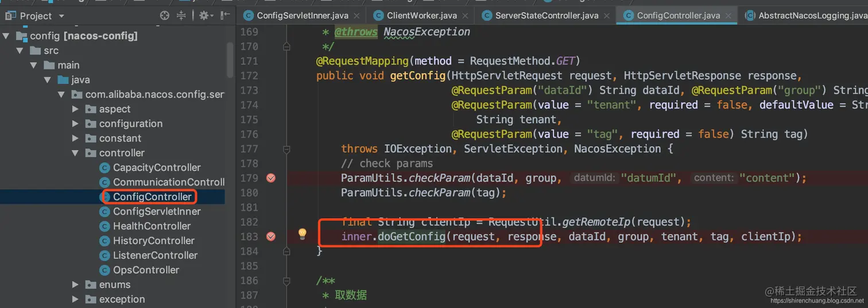Close the ConfigServletInner.java tab

coord(356,16)
